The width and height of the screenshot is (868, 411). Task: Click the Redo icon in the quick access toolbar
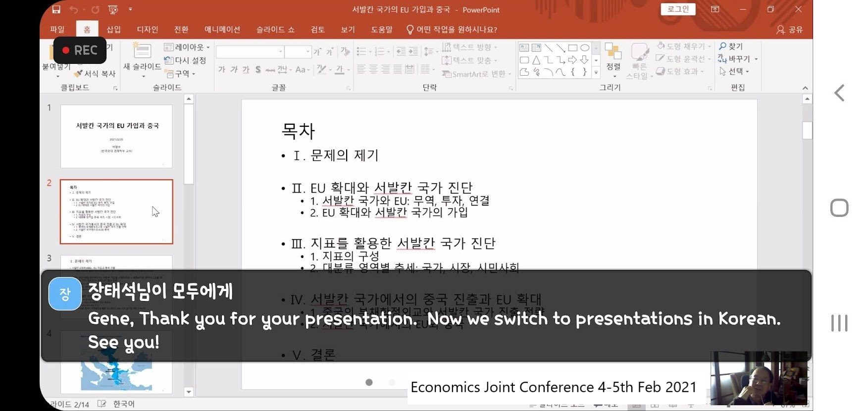[x=96, y=9]
